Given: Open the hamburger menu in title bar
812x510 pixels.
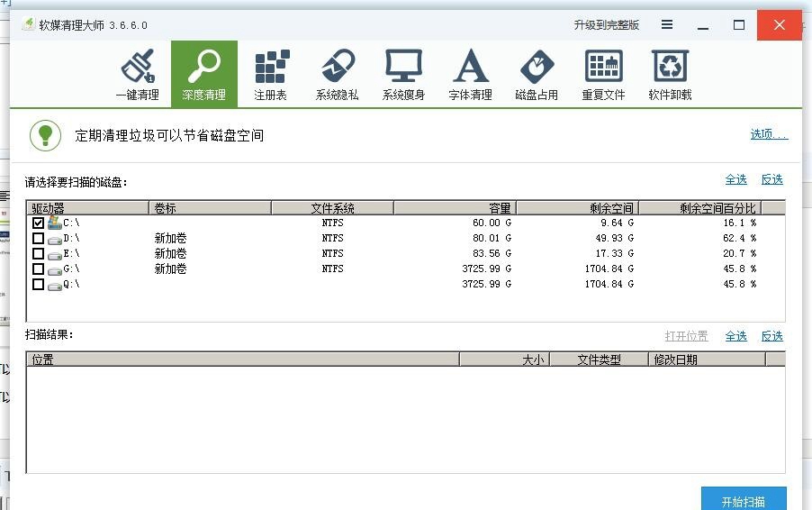Looking at the screenshot, I should [667, 24].
